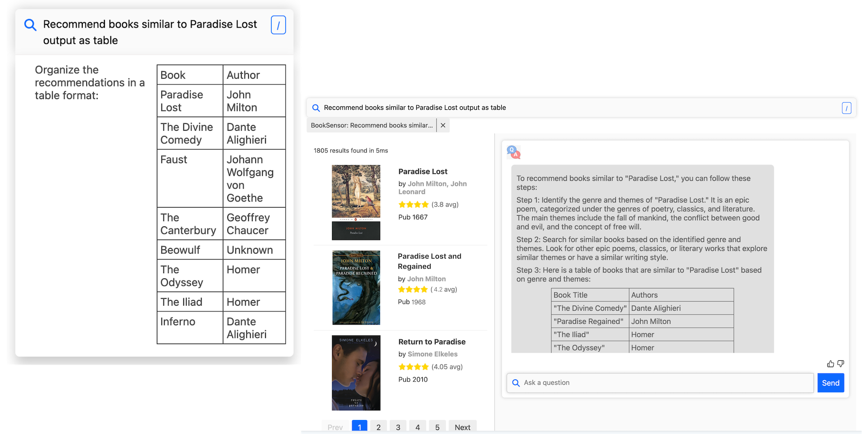Image resolution: width=868 pixels, height=434 pixels.
Task: Focus the Ask a question input
Action: pyautogui.click(x=665, y=383)
